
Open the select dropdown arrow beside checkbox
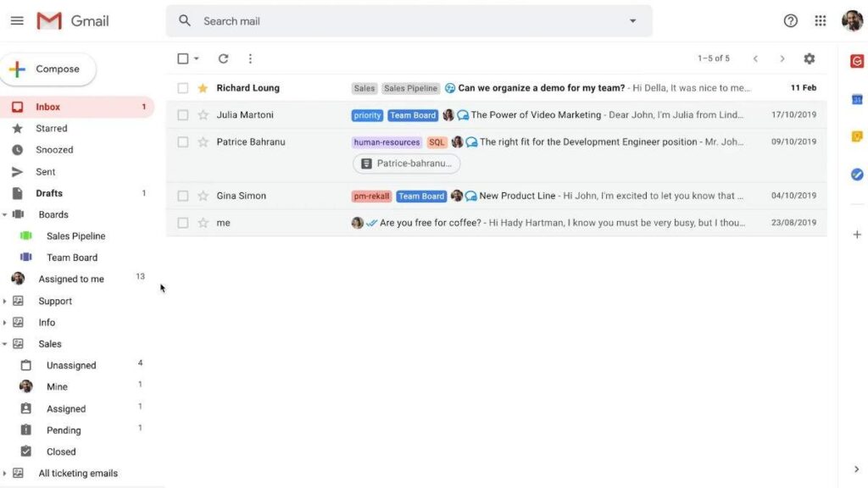point(197,58)
